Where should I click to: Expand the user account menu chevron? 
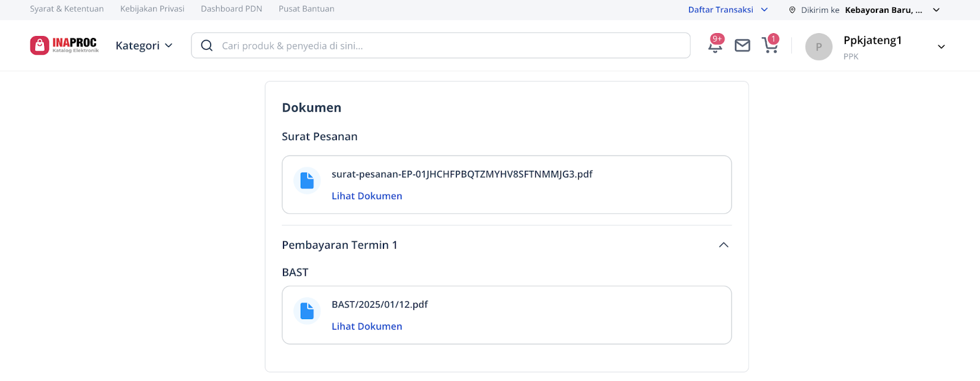941,47
